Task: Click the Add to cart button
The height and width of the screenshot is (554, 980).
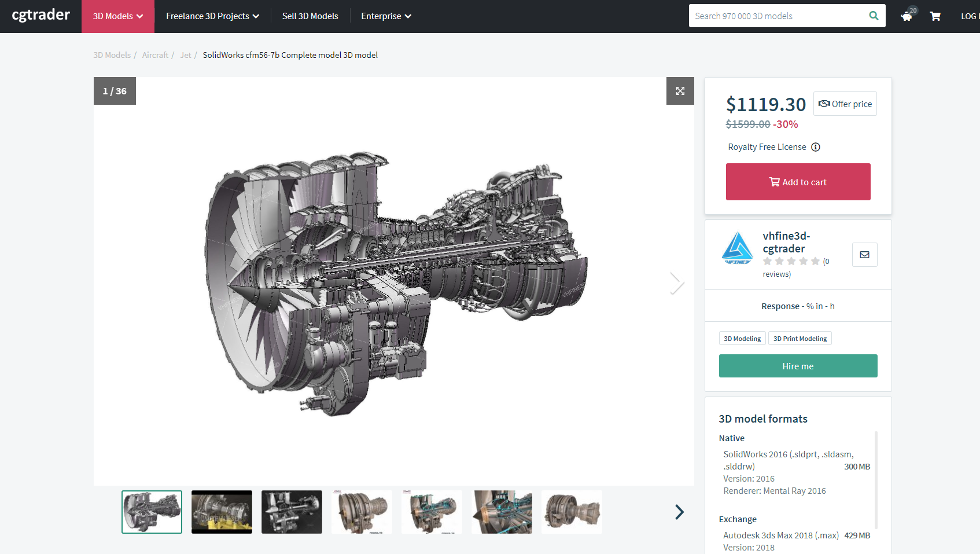Action: coord(798,181)
